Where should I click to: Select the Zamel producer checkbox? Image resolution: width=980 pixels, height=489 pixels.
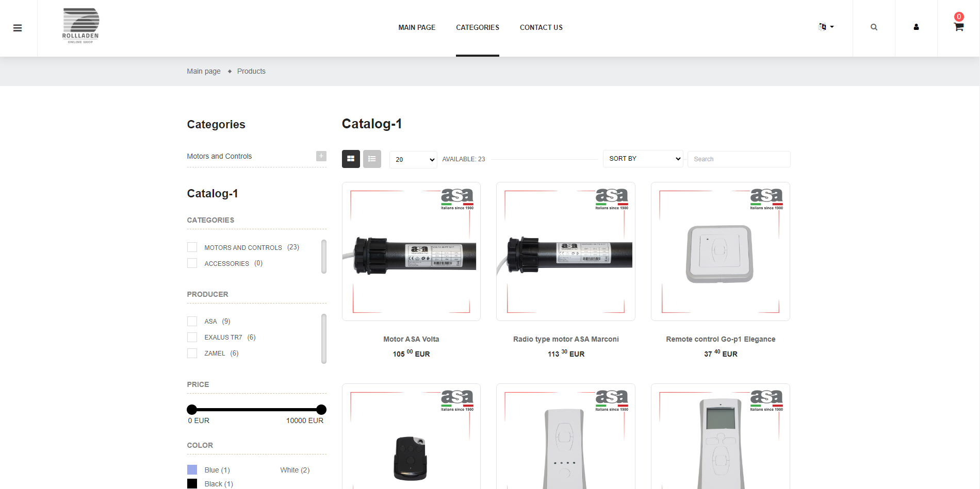(x=192, y=353)
